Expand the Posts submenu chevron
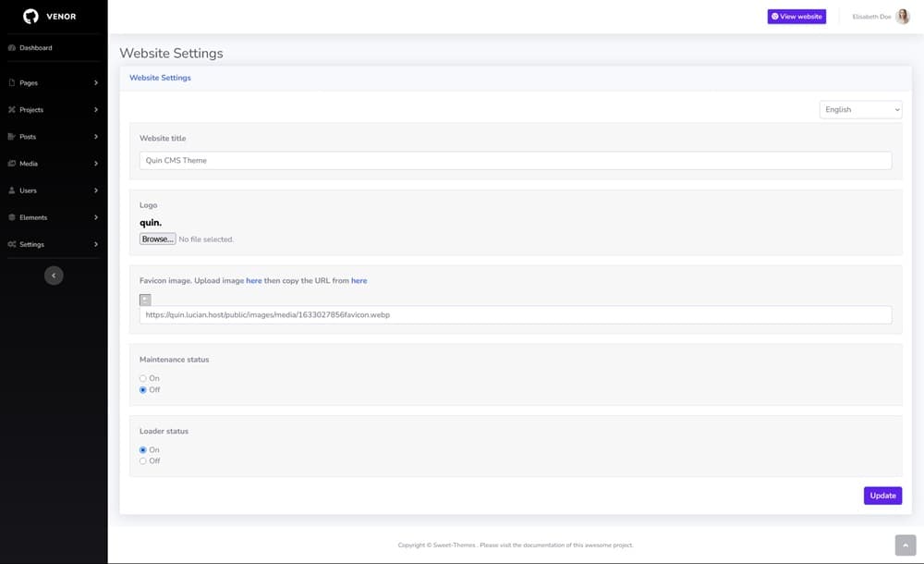924x564 pixels. click(96, 137)
